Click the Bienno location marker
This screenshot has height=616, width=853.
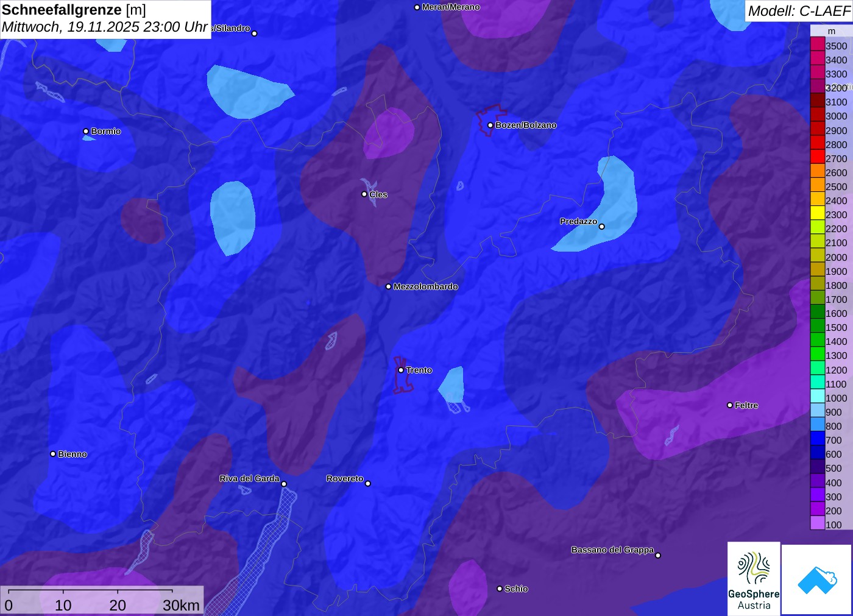pyautogui.click(x=53, y=454)
